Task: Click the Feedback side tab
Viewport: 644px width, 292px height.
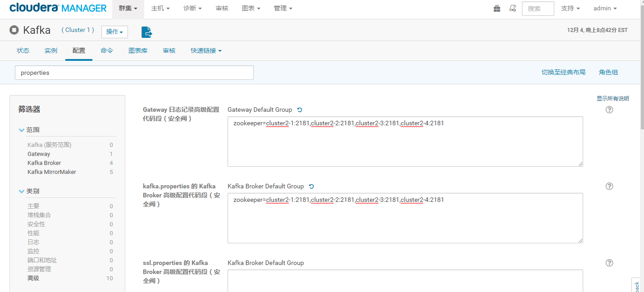Action: tap(636, 285)
